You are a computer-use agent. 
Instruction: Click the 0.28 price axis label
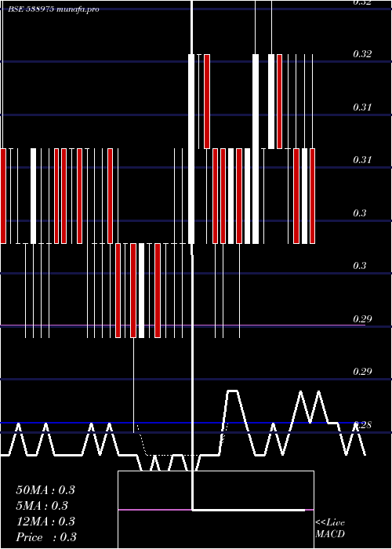coord(362,425)
